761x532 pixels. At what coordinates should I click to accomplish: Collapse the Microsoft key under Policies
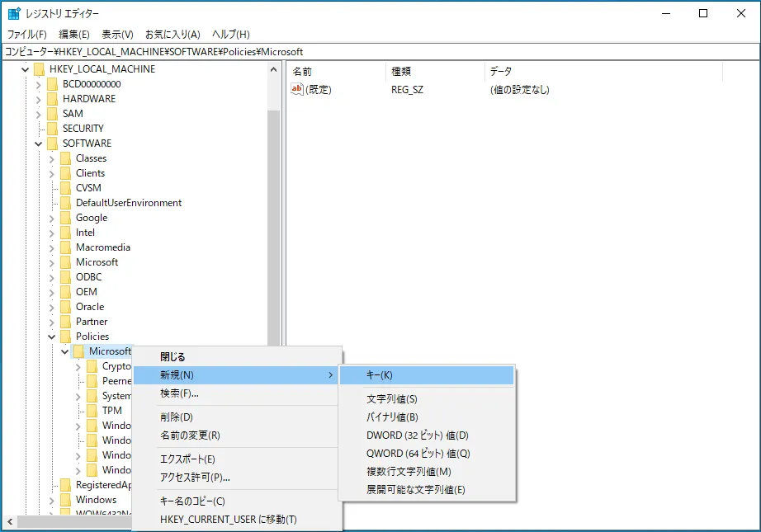[64, 351]
